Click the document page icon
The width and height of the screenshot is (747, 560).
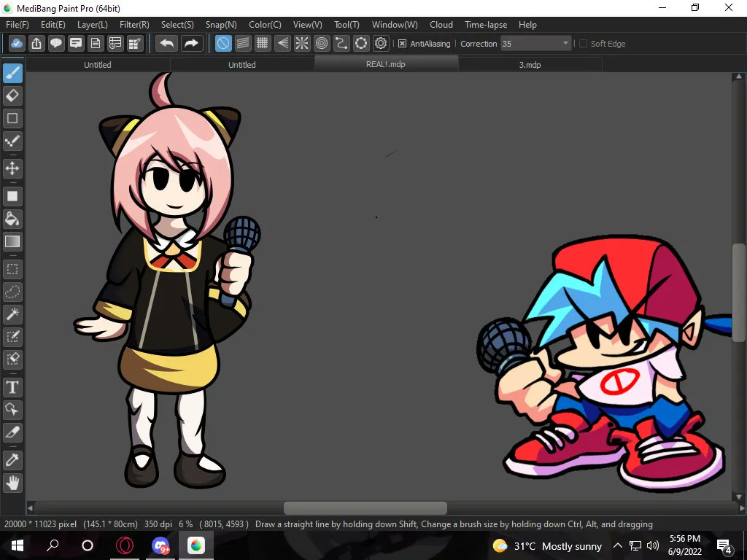point(96,43)
